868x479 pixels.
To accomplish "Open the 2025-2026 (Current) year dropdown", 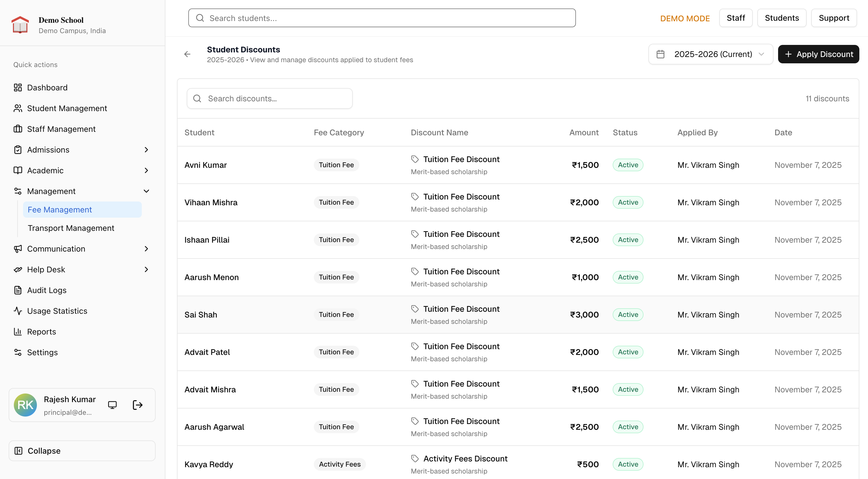I will tap(711, 54).
